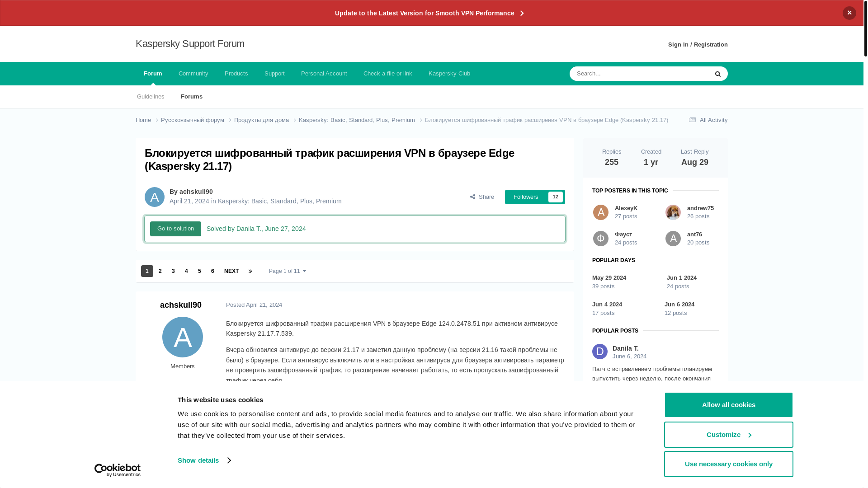Open June 6, 2024 popular post date
The image size is (868, 488).
click(629, 357)
